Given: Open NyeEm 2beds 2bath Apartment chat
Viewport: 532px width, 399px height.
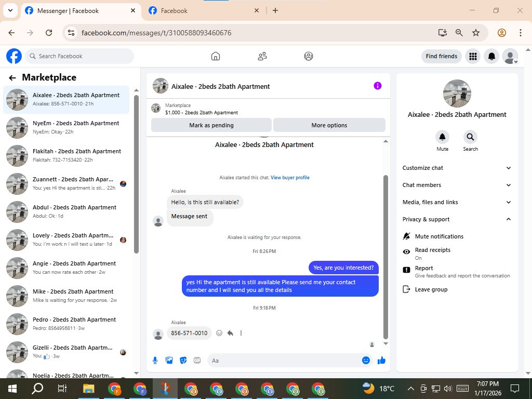Looking at the screenshot, I should (66, 128).
